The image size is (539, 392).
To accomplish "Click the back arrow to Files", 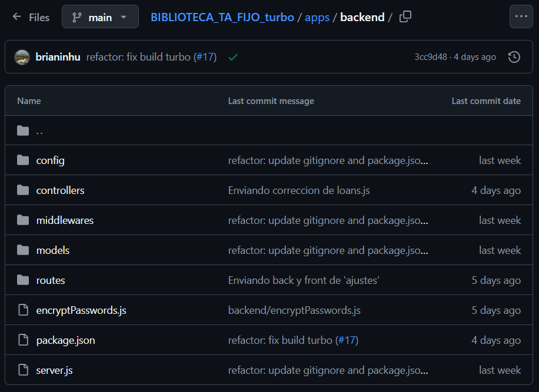I will [16, 17].
